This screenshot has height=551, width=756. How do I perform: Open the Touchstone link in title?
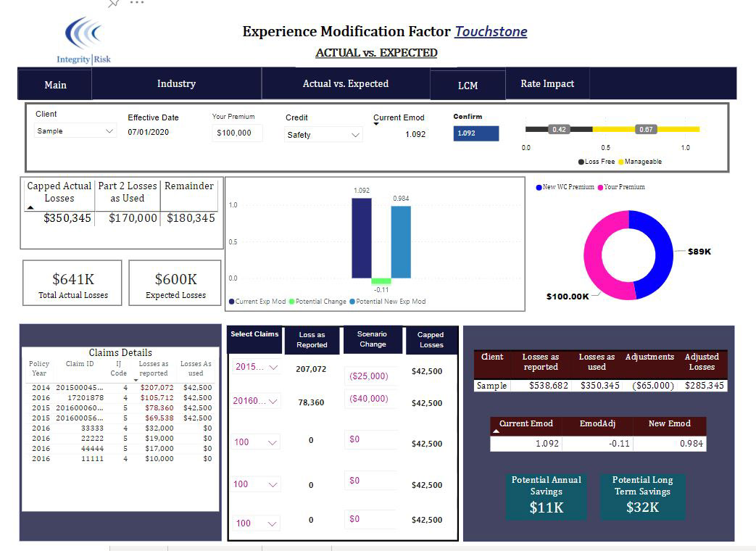[x=491, y=32]
